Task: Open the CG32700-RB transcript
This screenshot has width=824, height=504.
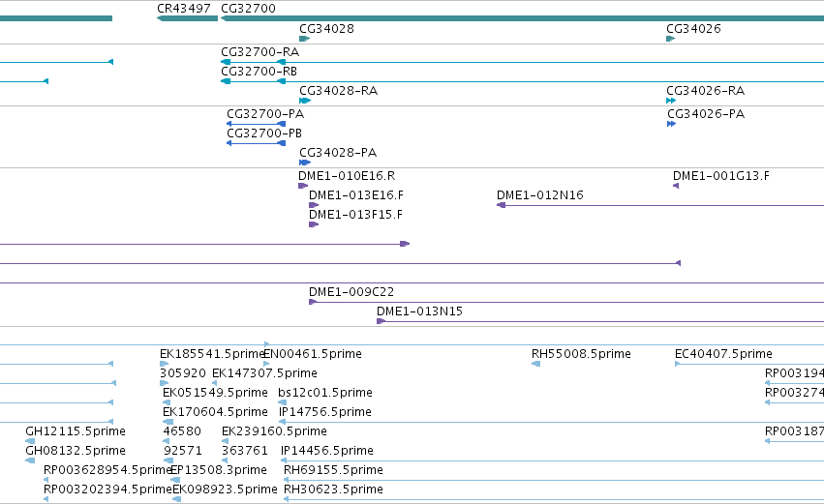Action: point(522,81)
